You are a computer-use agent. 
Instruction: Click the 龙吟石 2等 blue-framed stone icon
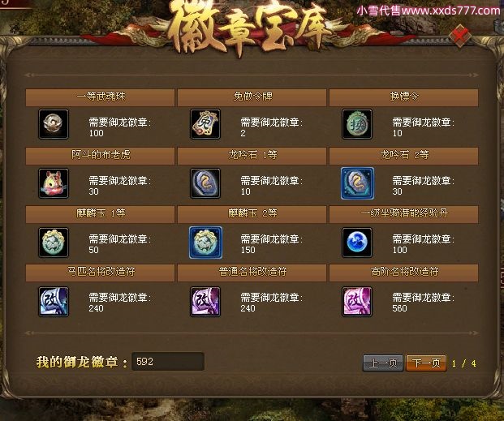click(x=357, y=183)
